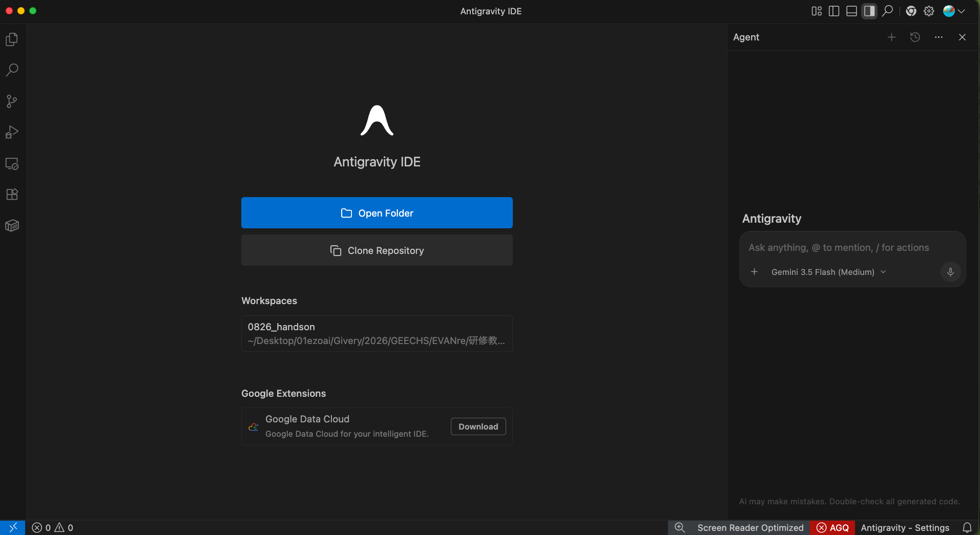Click Clone Repository button
The width and height of the screenshot is (980, 535).
coord(377,250)
